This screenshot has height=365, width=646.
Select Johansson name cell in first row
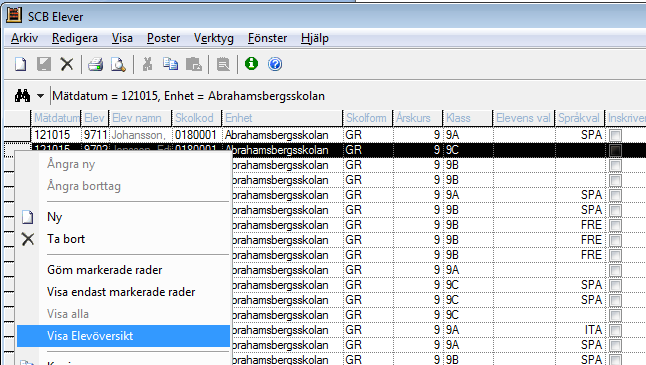[x=140, y=135]
